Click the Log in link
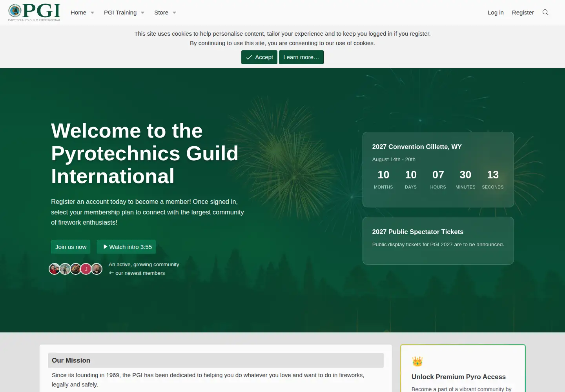The image size is (565, 392). coord(496,13)
